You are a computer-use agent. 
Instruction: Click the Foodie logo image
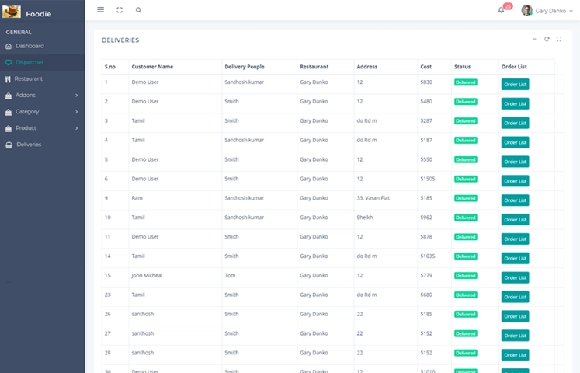coord(11,12)
